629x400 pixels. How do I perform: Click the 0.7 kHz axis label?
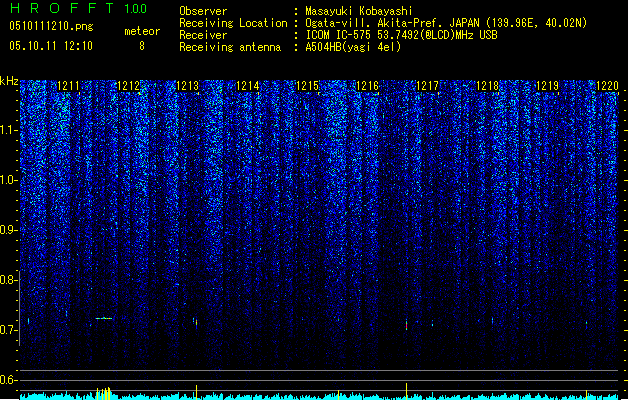pos(8,330)
